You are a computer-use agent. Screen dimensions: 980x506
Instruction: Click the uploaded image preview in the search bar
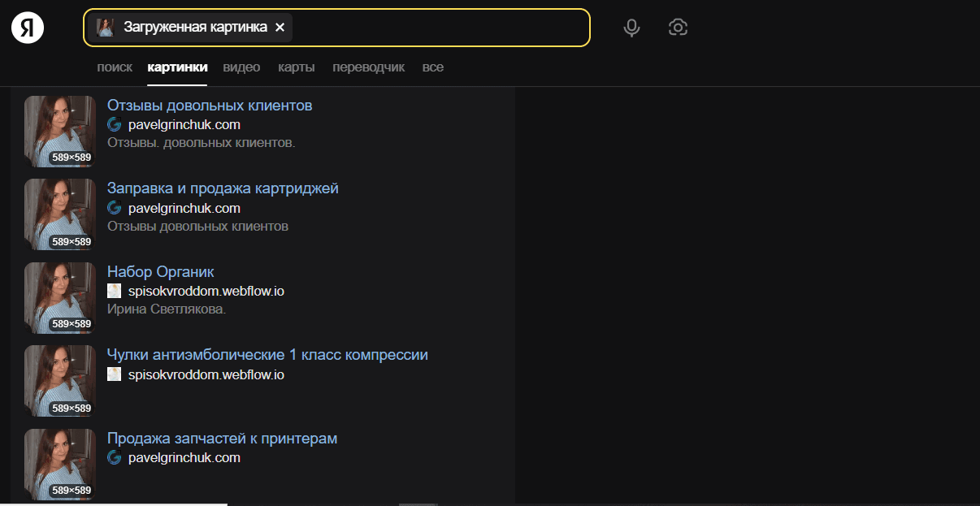pyautogui.click(x=106, y=27)
